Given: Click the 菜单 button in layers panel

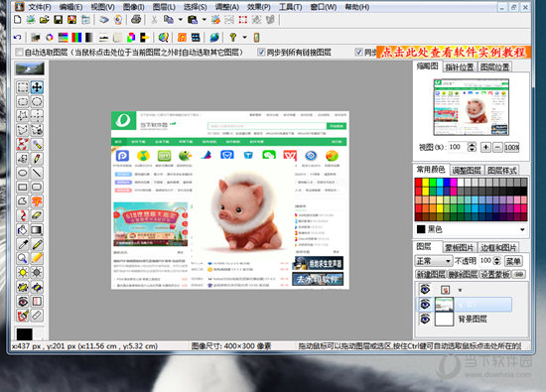Looking at the screenshot, I should click(513, 261).
